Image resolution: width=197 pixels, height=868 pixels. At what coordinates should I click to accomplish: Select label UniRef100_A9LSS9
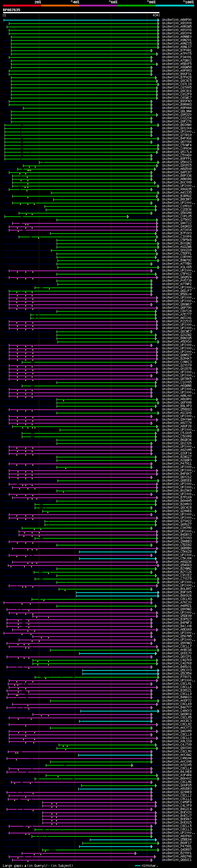tap(177, 741)
